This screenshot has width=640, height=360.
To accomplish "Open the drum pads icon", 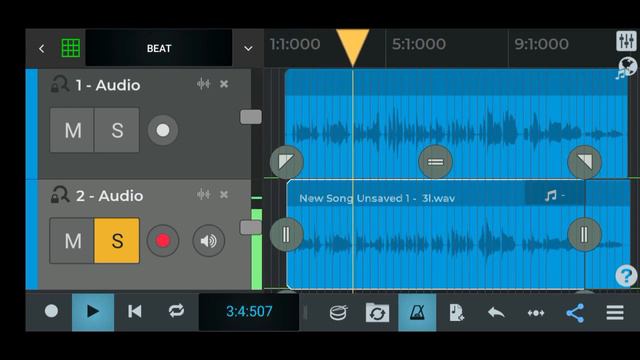I will [x=338, y=313].
